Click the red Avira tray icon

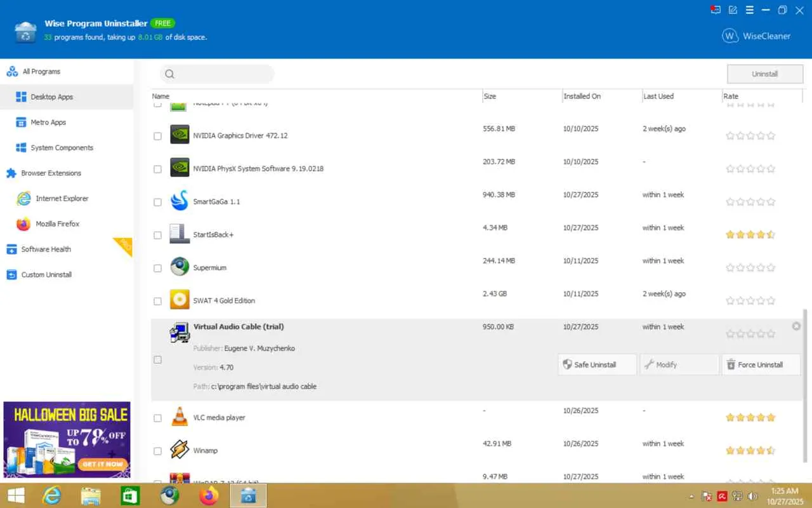(x=723, y=497)
